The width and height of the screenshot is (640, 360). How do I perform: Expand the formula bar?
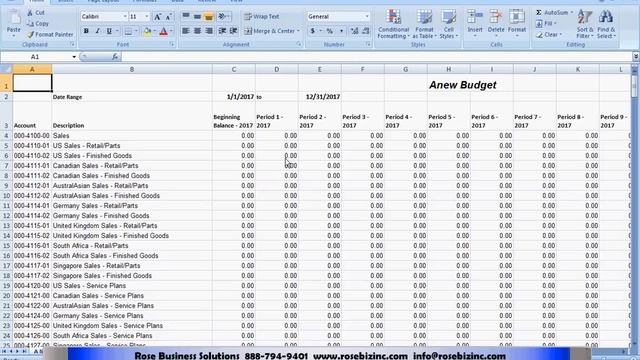pyautogui.click(x=636, y=57)
